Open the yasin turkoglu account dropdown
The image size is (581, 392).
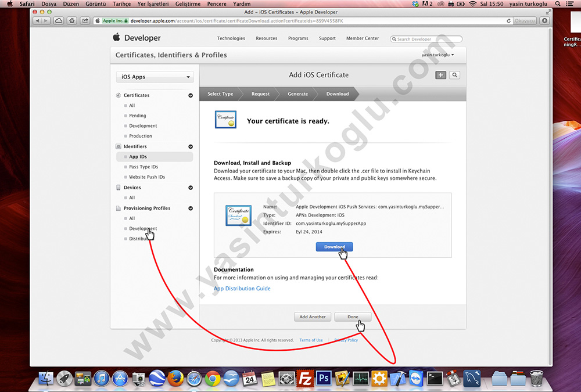point(437,55)
